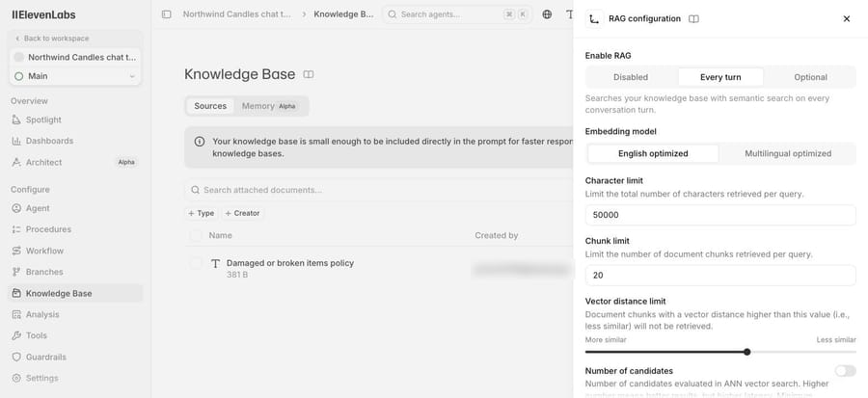Click the RAG configuration panel icon
Image resolution: width=868 pixels, height=398 pixels.
coord(594,19)
